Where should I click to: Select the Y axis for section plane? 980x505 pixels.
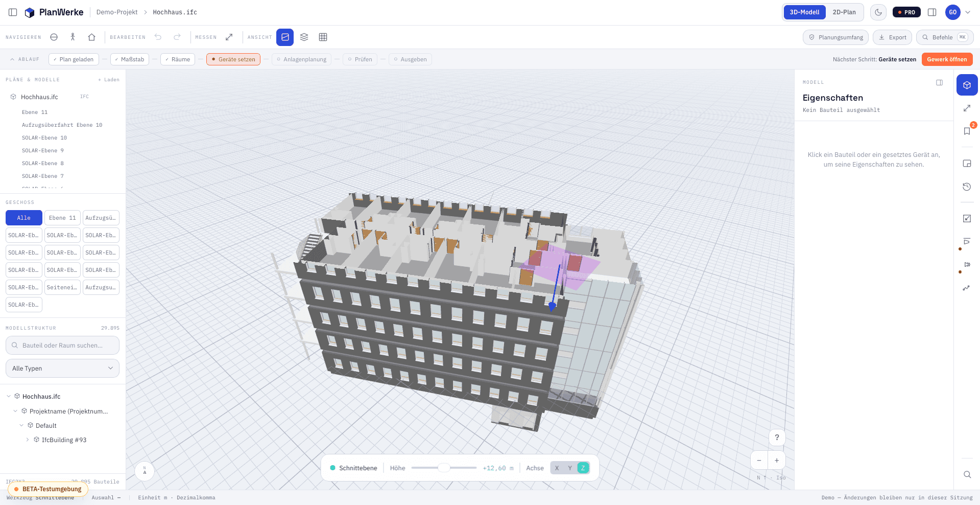pyautogui.click(x=570, y=468)
